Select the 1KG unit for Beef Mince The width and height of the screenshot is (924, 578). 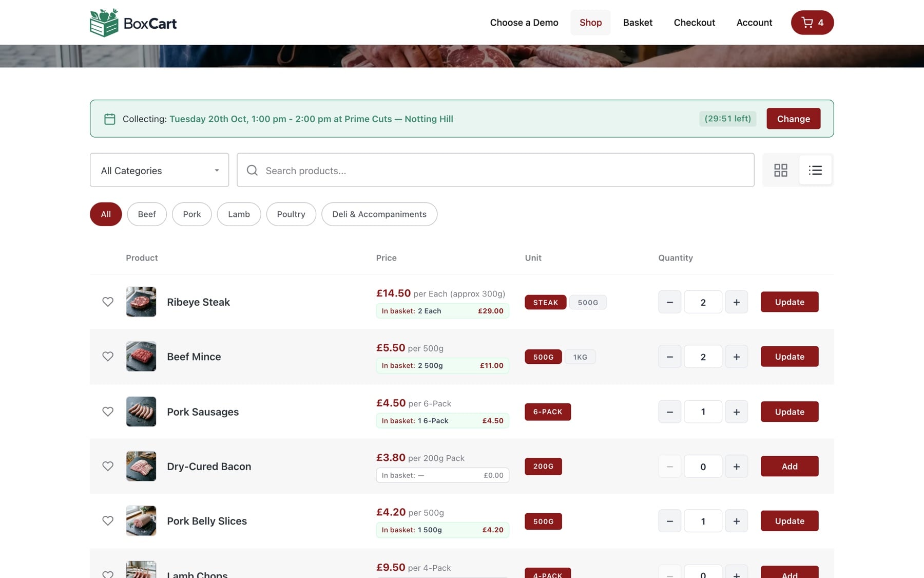point(580,357)
